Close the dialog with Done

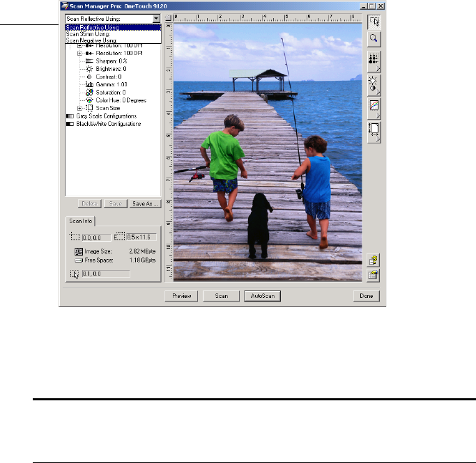[367, 296]
